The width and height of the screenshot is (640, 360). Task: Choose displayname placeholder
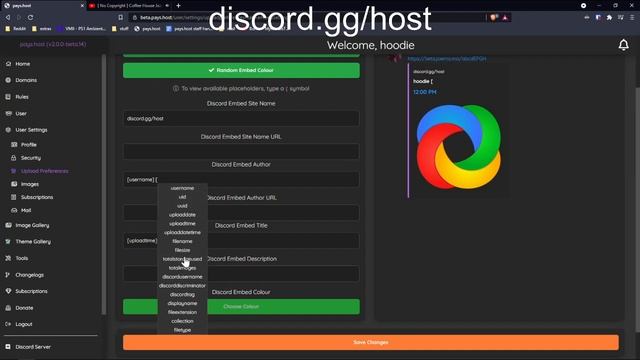182,303
